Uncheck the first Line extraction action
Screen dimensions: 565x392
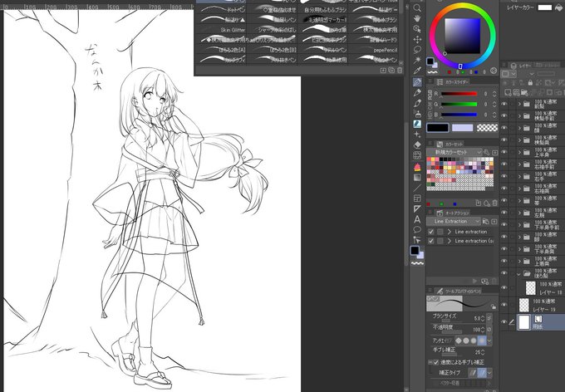tap(431, 232)
